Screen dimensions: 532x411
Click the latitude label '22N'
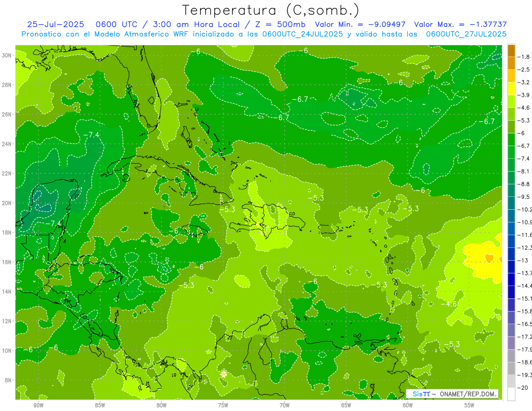click(7, 173)
